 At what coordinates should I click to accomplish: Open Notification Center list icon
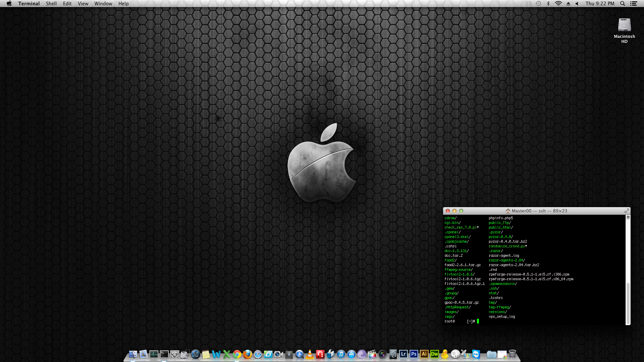pyautogui.click(x=634, y=3)
